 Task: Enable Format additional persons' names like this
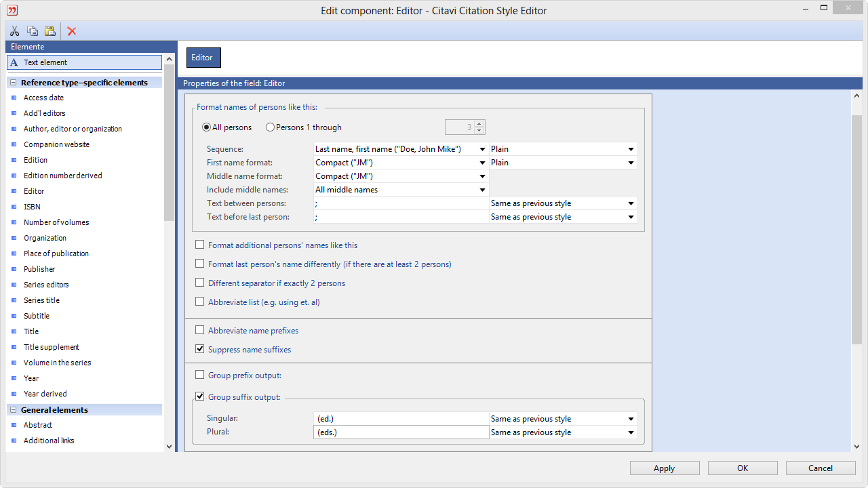pos(199,245)
